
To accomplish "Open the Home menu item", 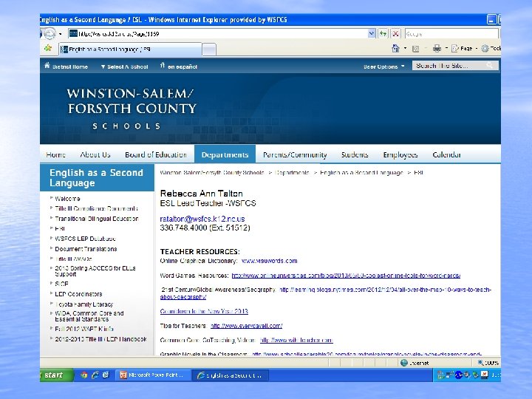I will pyautogui.click(x=55, y=154).
